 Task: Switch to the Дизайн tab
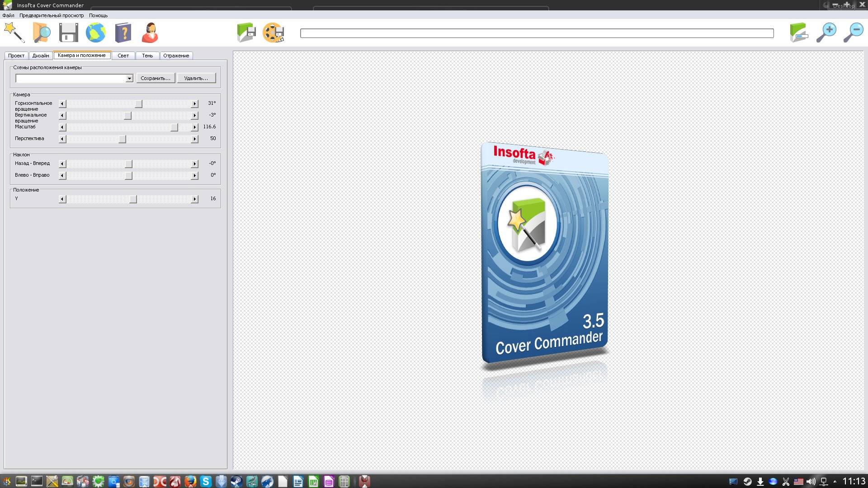click(x=41, y=56)
